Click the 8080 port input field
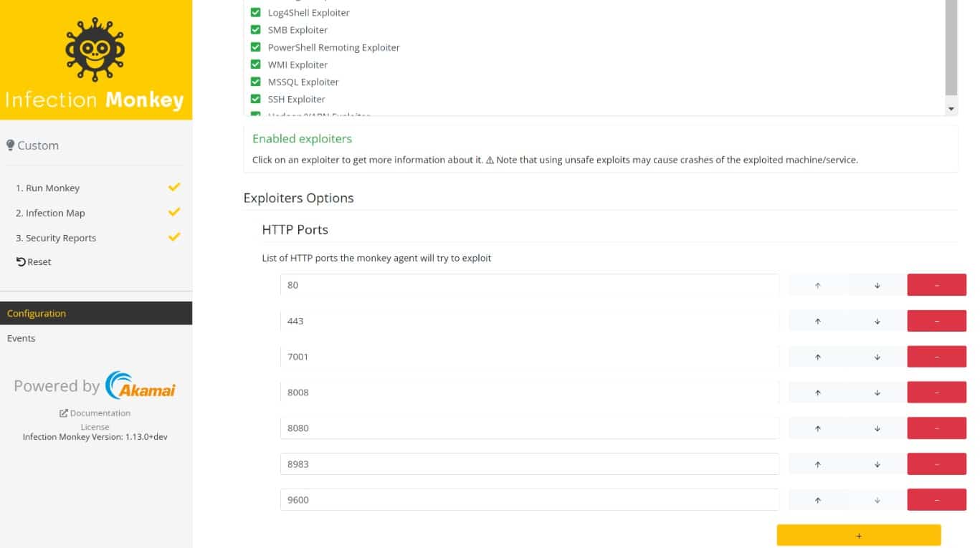 click(529, 428)
